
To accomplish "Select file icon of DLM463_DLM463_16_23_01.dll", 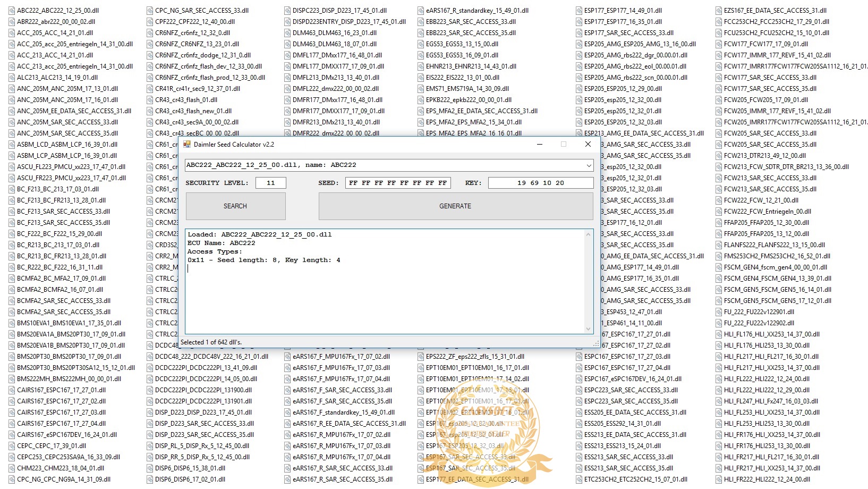I will click(287, 32).
